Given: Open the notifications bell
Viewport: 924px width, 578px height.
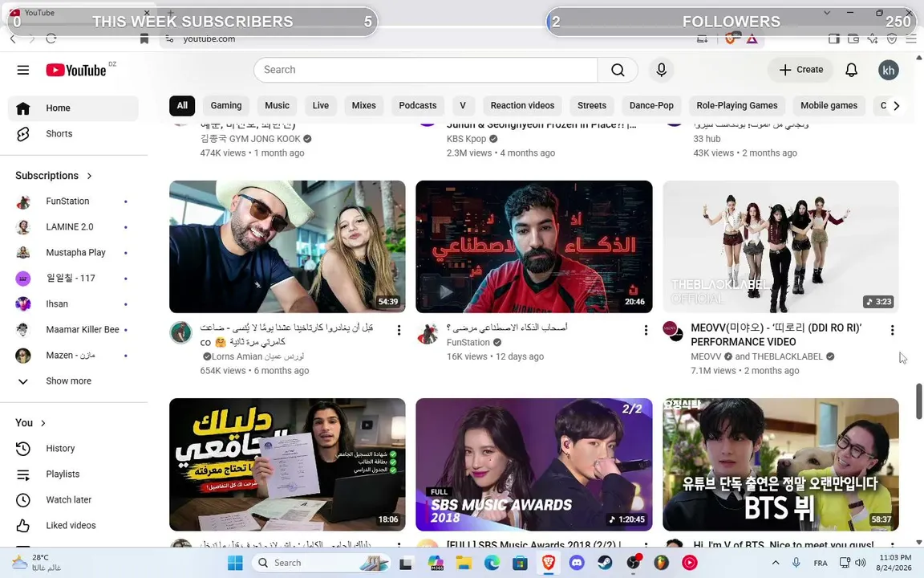Looking at the screenshot, I should [x=851, y=70].
